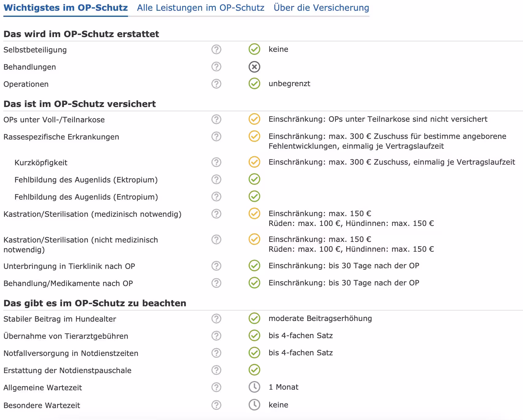Open help for Kastration (nicht medizinisch notwendig)
This screenshot has width=523, height=420.
click(x=216, y=239)
